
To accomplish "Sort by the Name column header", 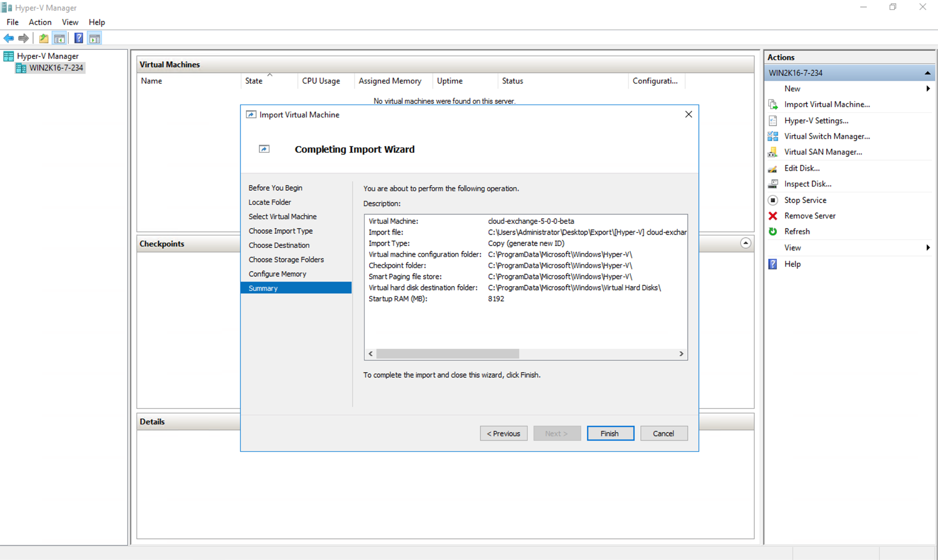I will pyautogui.click(x=189, y=81).
